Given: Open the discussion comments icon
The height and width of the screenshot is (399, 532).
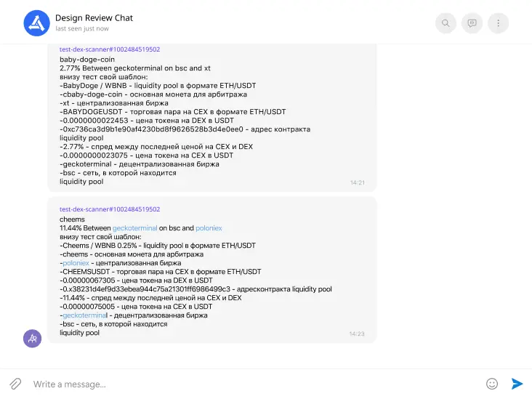Looking at the screenshot, I should [x=472, y=23].
